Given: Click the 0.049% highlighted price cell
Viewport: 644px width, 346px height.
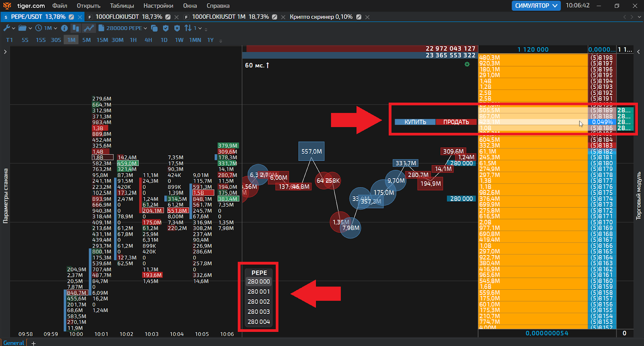Looking at the screenshot, I should click(602, 122).
